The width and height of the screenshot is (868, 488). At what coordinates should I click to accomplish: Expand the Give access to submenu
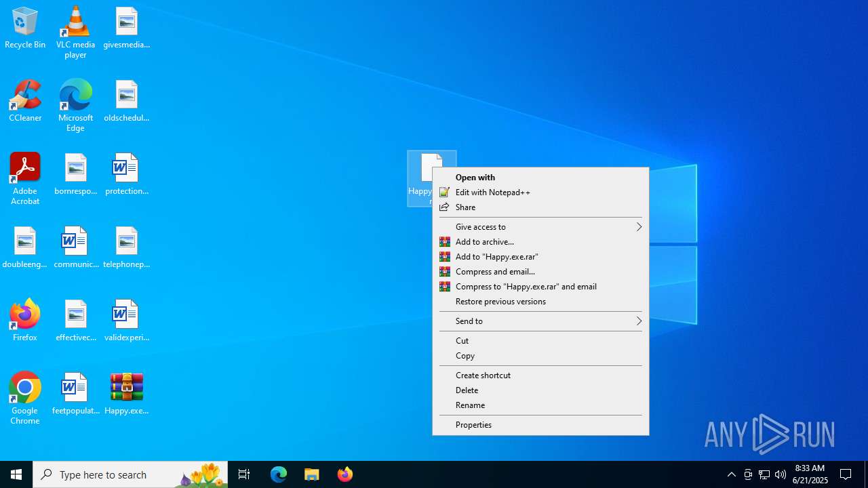(540, 227)
